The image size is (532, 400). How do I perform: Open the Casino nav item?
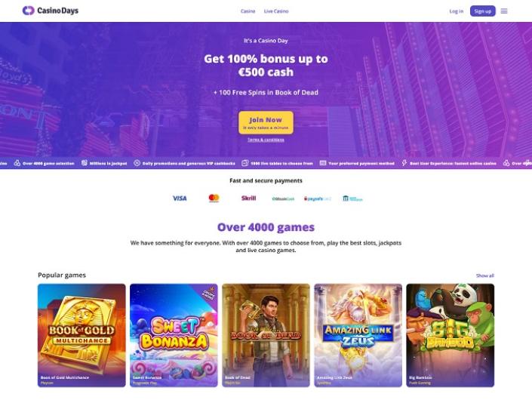[x=248, y=11]
